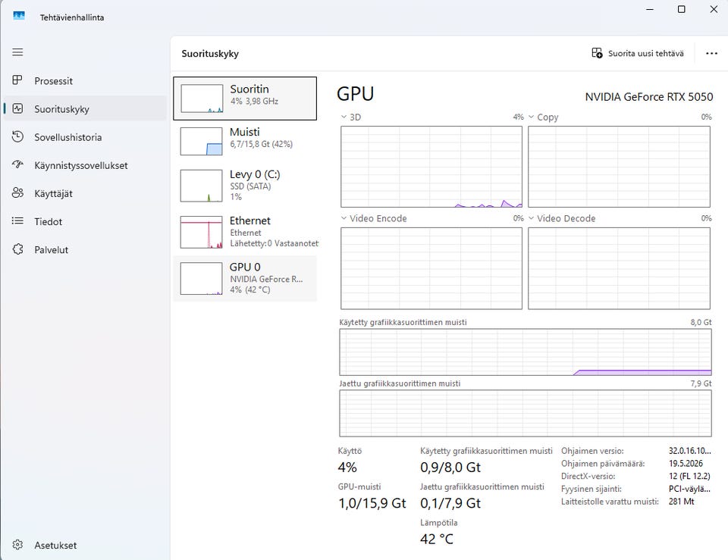The height and width of the screenshot is (560, 728).
Task: Select the Muisti performance item
Action: click(245, 141)
